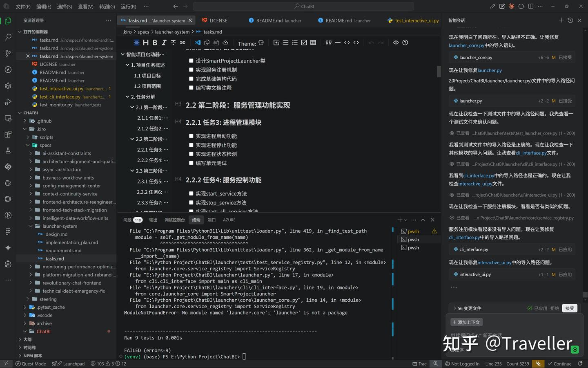Viewport: 588px width, 368px height.
Task: Click the 'Continue' button in the status bar
Action: (x=560, y=364)
